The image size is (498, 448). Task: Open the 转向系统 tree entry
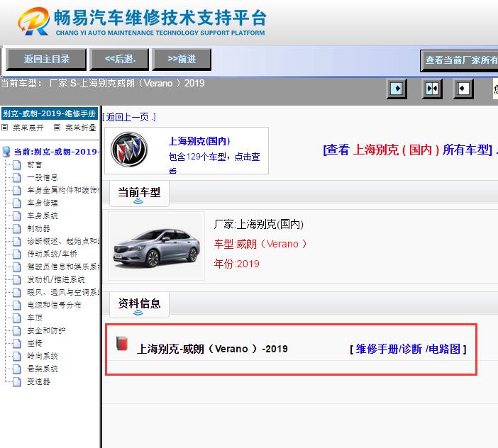click(x=43, y=356)
